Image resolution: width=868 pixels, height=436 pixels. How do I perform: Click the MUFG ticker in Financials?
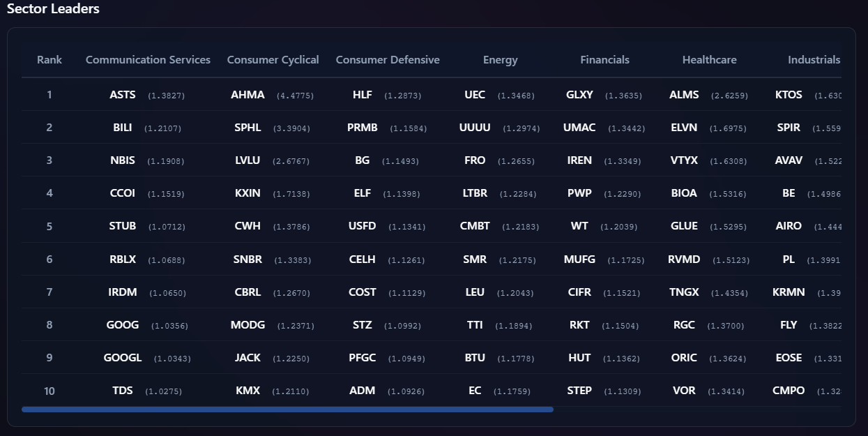point(579,260)
